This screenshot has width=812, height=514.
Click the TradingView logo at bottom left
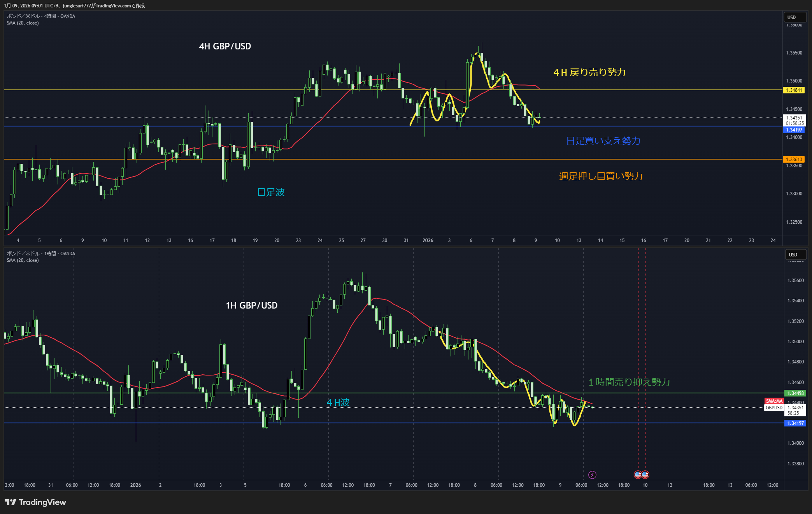click(x=35, y=502)
